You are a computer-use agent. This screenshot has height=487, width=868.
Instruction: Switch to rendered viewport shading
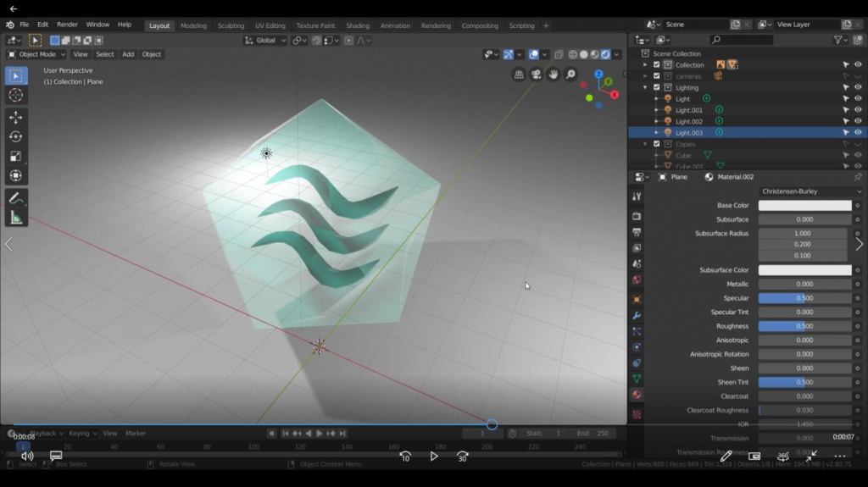point(605,54)
